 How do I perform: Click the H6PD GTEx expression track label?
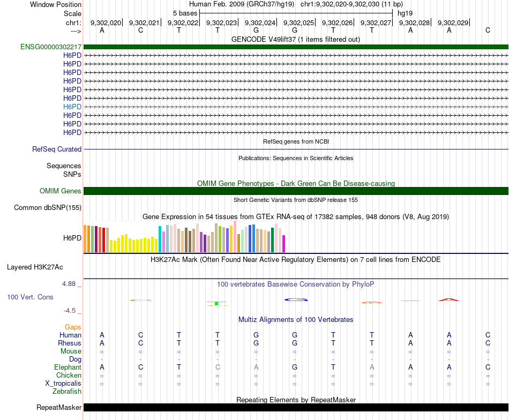click(72, 238)
